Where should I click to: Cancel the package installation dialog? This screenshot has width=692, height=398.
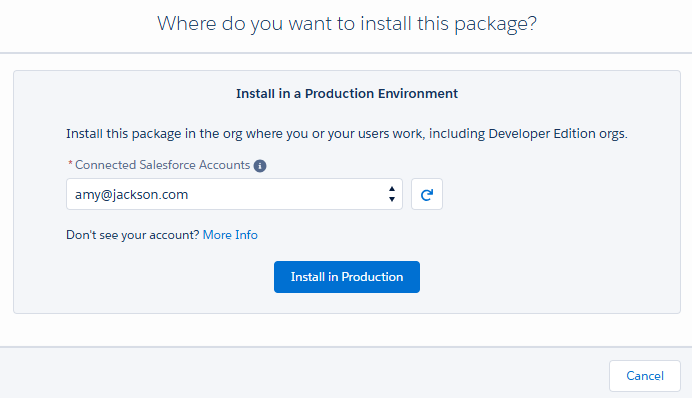point(645,376)
